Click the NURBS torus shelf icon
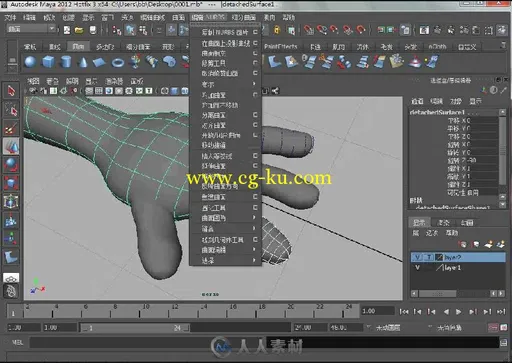 (x=118, y=62)
